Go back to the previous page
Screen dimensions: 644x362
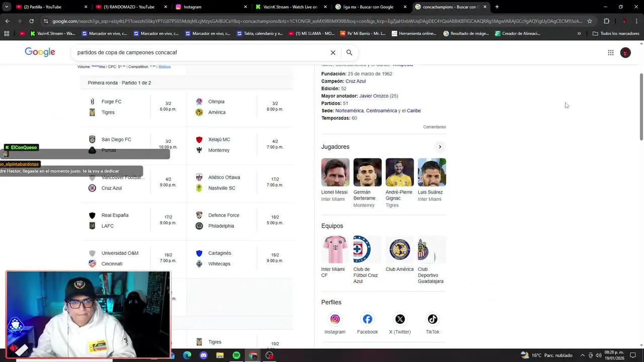[x=7, y=21]
